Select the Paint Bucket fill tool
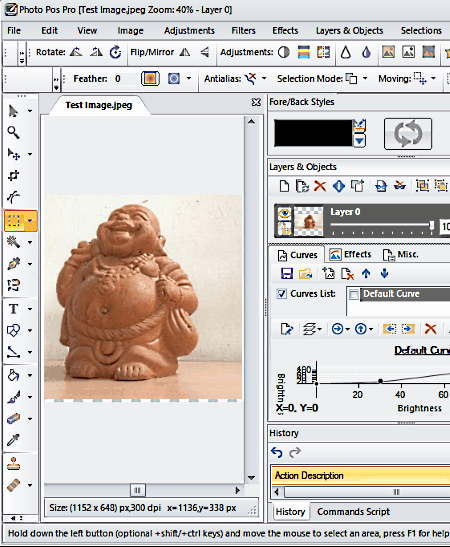This screenshot has width=450, height=547. tap(13, 375)
